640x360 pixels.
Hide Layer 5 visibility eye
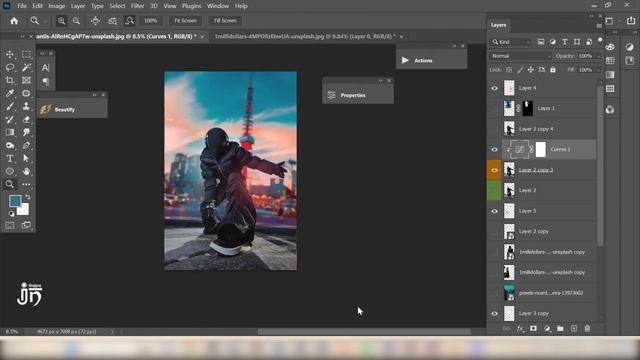(x=494, y=211)
